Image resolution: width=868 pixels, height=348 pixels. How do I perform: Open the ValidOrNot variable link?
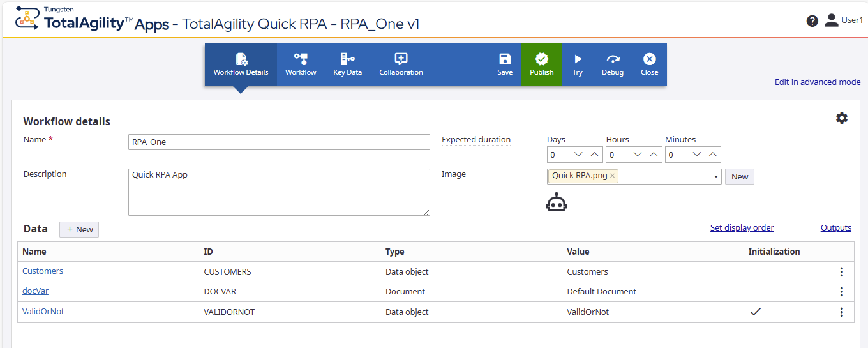click(43, 311)
